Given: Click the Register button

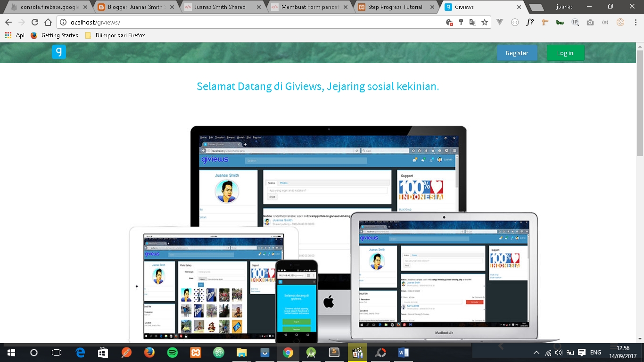Looking at the screenshot, I should click(x=517, y=53).
